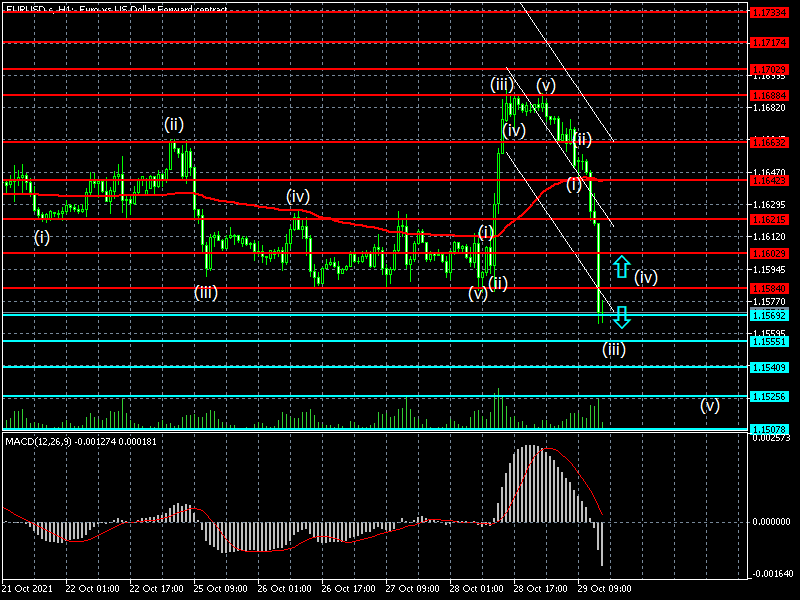Image resolution: width=800 pixels, height=600 pixels.
Task: Click the 1.15551 cyan price tag
Action: pos(769,341)
